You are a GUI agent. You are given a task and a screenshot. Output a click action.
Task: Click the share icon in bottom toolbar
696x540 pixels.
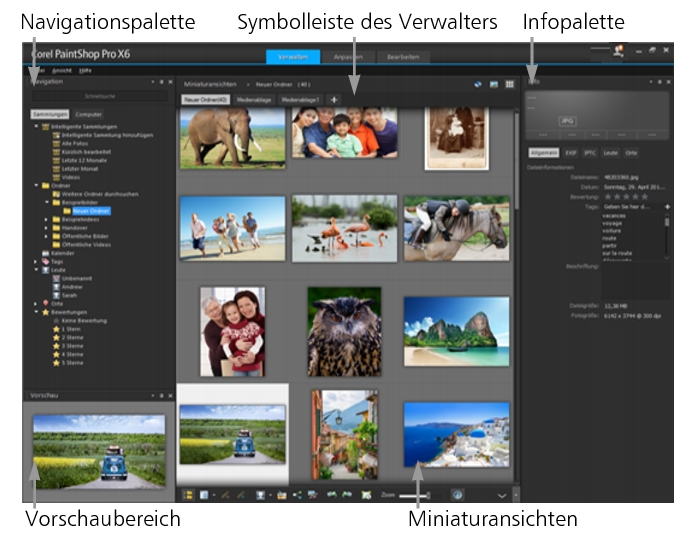(x=298, y=494)
